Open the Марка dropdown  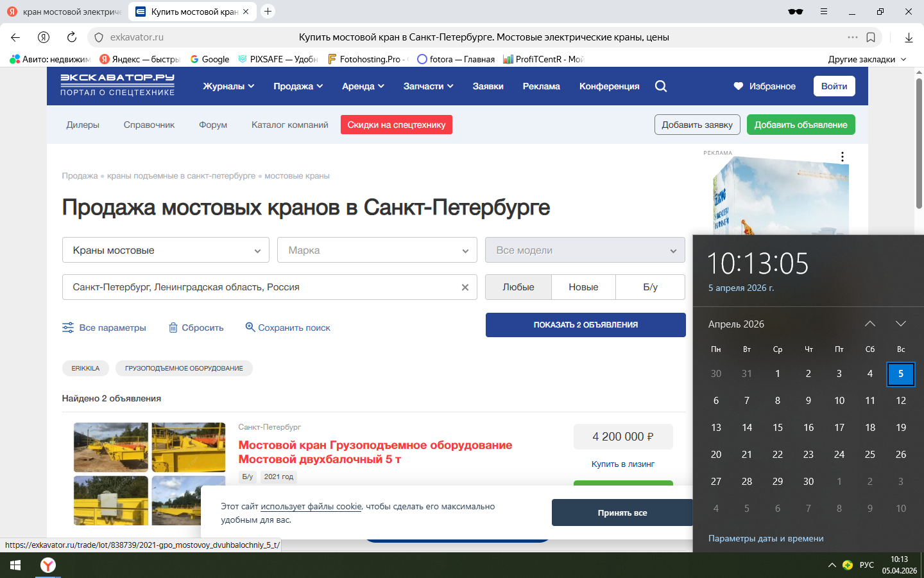[377, 250]
